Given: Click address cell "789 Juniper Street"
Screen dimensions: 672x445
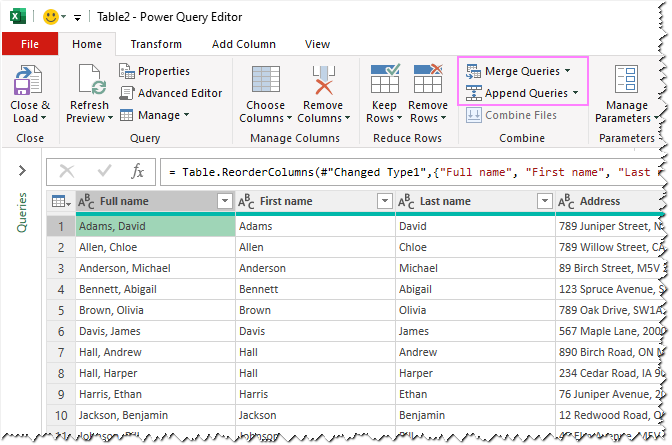Looking at the screenshot, I should (609, 226).
